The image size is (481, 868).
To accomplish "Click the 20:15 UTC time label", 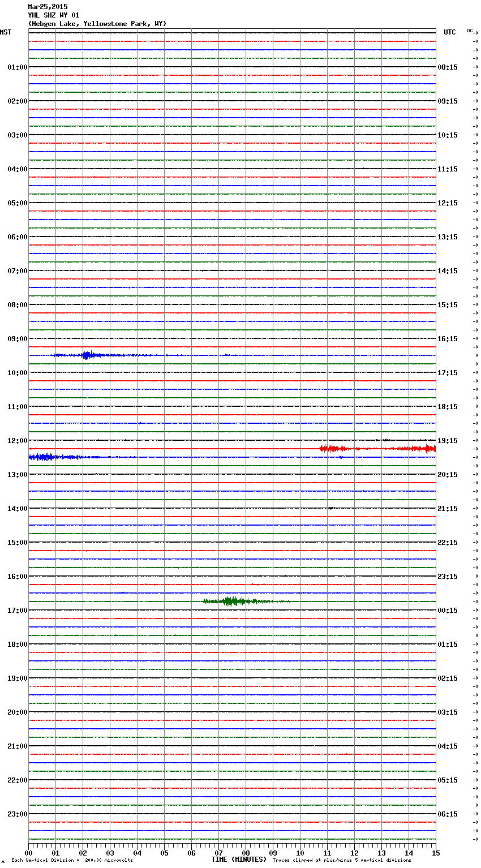I will [x=448, y=475].
